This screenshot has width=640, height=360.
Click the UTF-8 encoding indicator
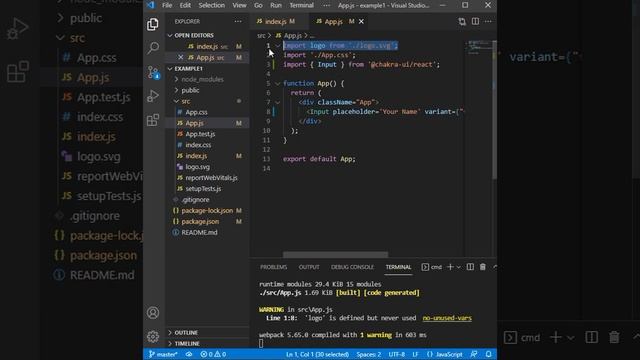[396, 354]
